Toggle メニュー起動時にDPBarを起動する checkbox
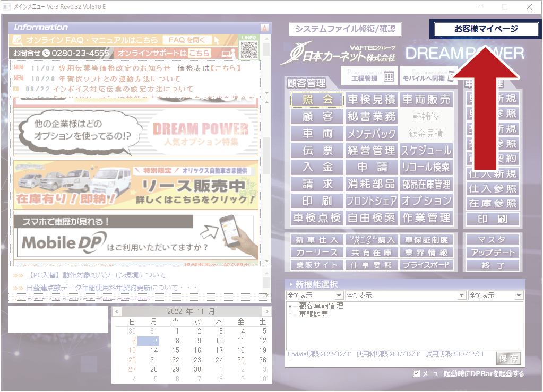This screenshot has width=543, height=392. point(417,373)
